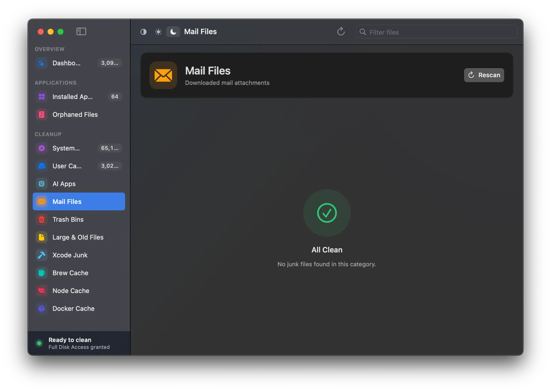Viewport: 551px width, 392px height.
Task: Click the User Cache drive icon
Action: point(42,166)
